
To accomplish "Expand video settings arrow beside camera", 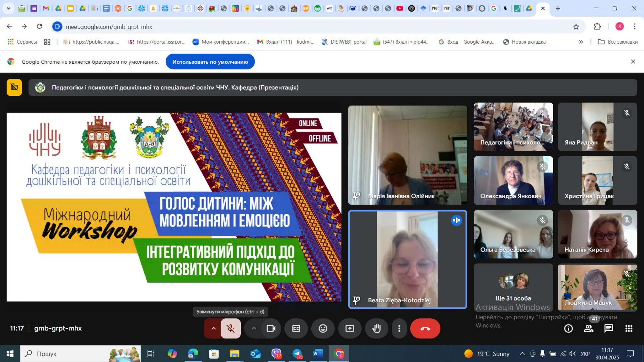I will pyautogui.click(x=254, y=328).
